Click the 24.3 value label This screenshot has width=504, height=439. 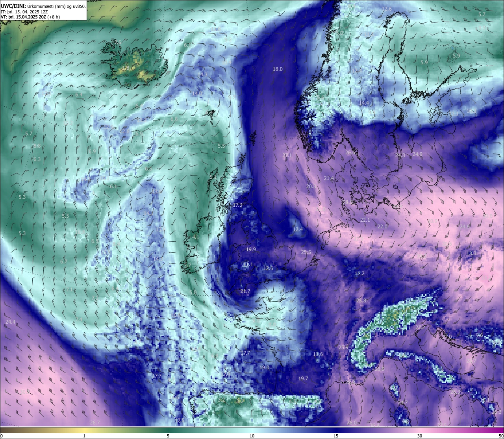[400, 156]
